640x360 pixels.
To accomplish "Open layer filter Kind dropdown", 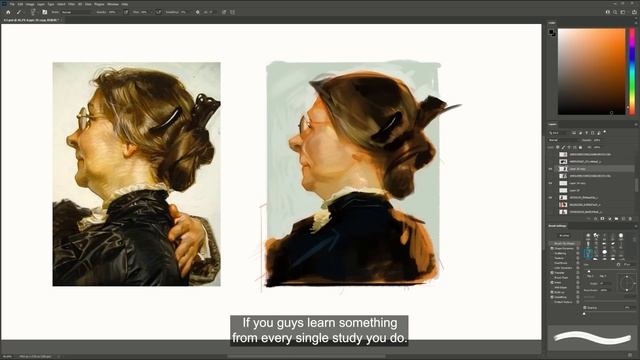I will tap(559, 133).
